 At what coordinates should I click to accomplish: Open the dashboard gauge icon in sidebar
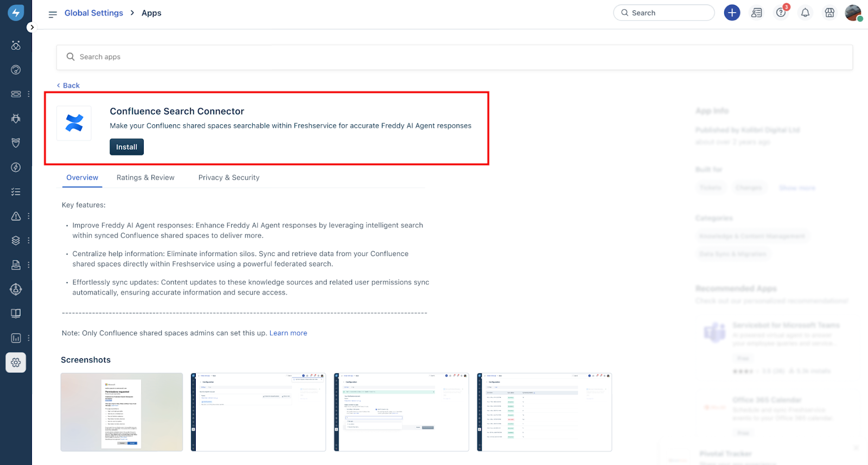(16, 69)
